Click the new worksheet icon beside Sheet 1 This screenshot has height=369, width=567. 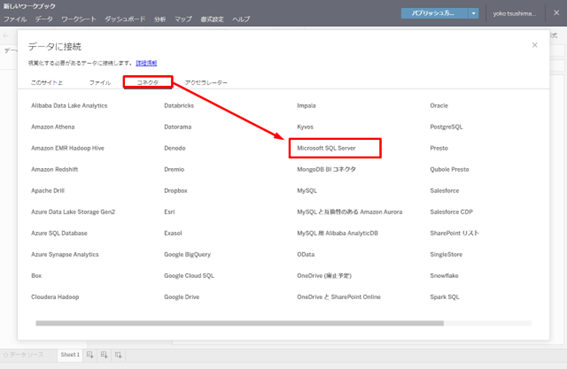coord(90,355)
